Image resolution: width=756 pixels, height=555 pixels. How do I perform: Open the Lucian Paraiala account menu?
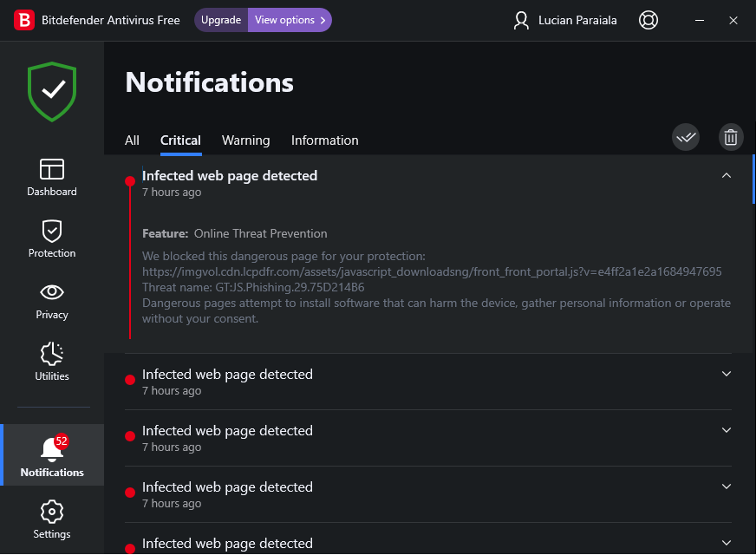pos(565,20)
